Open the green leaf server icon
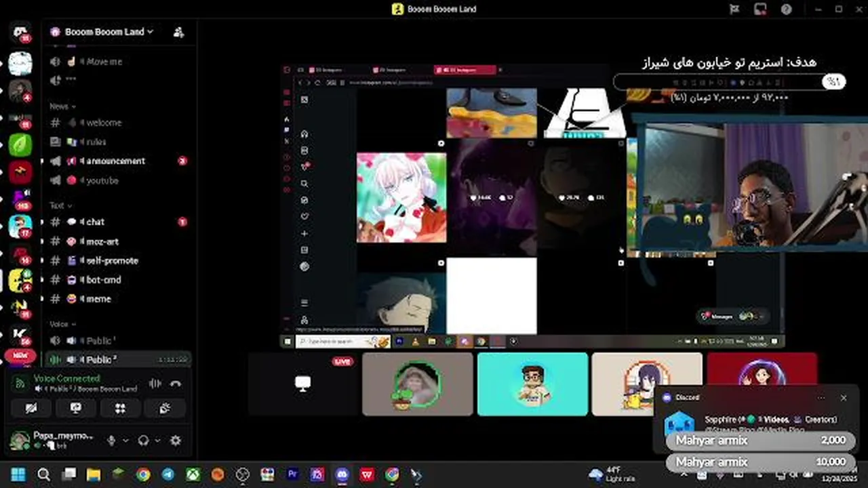The width and height of the screenshot is (868, 488). click(20, 144)
